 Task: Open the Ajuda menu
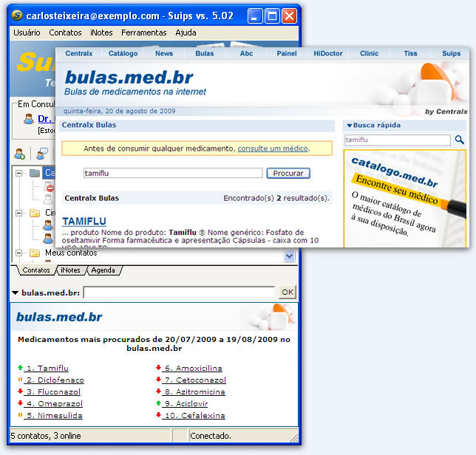point(186,32)
